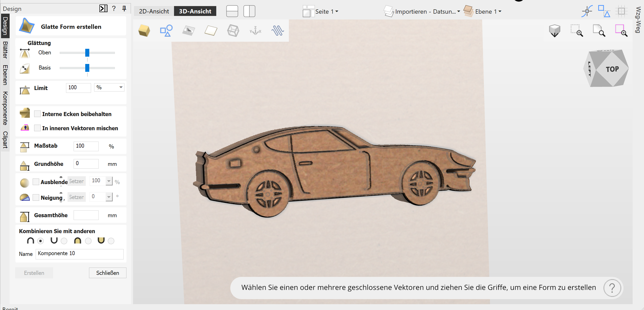Viewport: 644px width, 310px height.
Task: Open the Neigung angle value dropdown
Action: 109,197
